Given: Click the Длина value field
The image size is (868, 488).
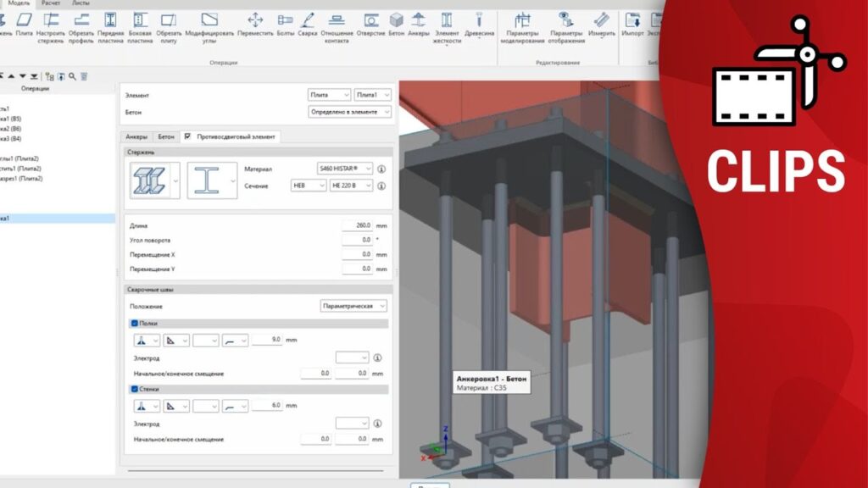Looking at the screenshot, I should pos(358,226).
